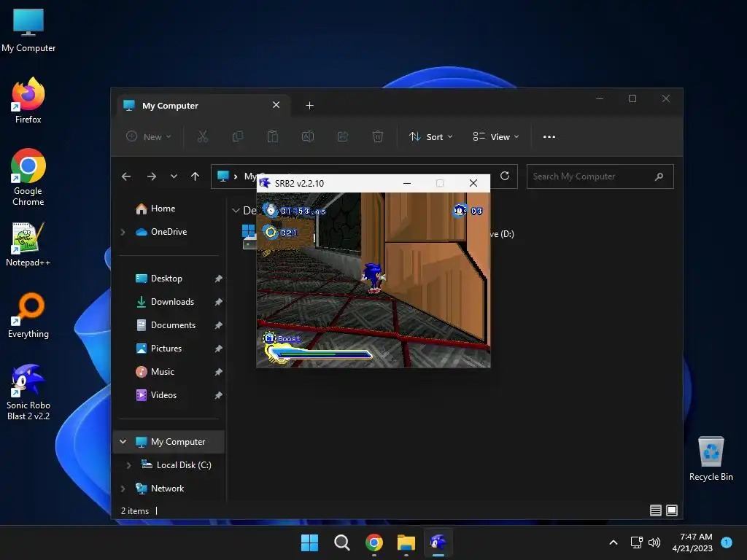This screenshot has height=560, width=747.
Task: Collapse the Devices and drives group
Action: point(236,211)
